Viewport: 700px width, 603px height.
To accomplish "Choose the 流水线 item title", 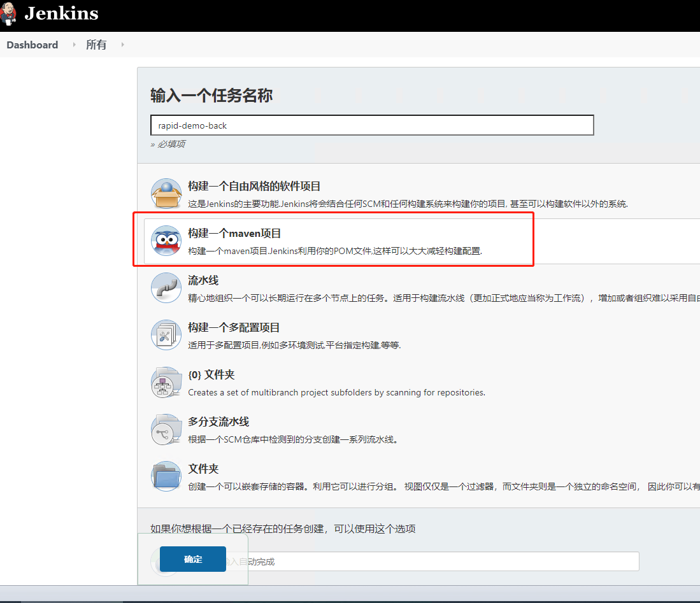I will 203,280.
